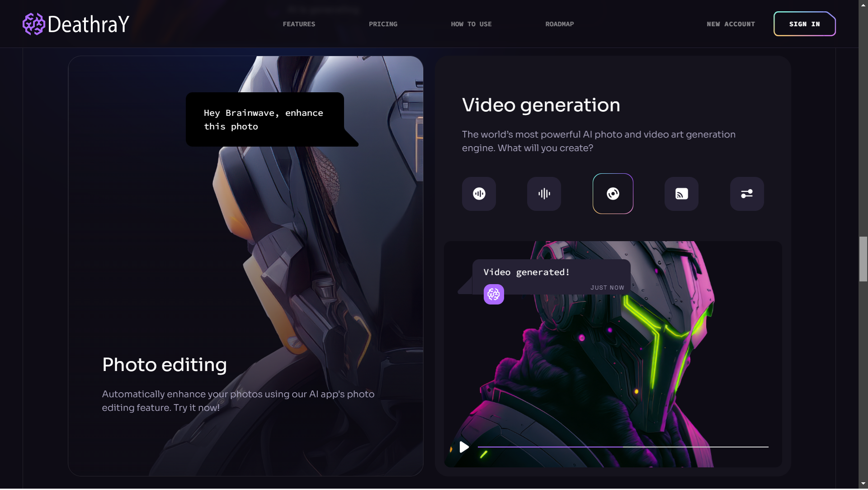Click the page scrollbar thumb
Screen dimensions: 868x490
(x=863, y=259)
